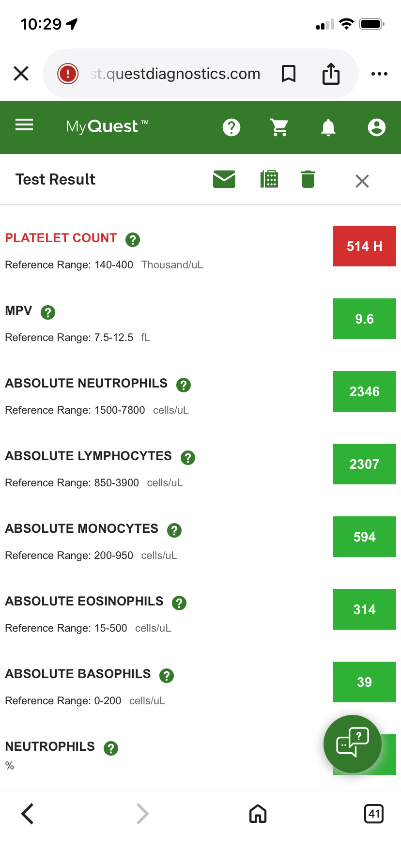Open help for Absolute Neutrophils

(x=184, y=385)
